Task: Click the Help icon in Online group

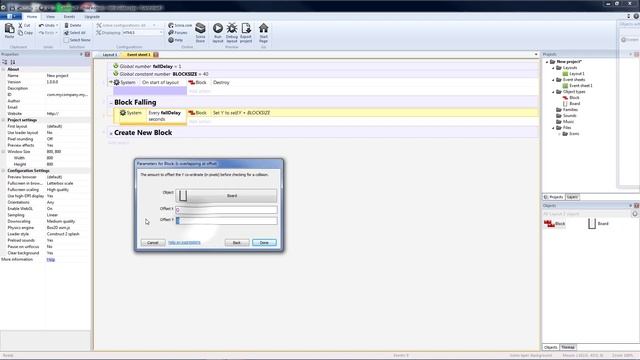Action: coord(171,40)
